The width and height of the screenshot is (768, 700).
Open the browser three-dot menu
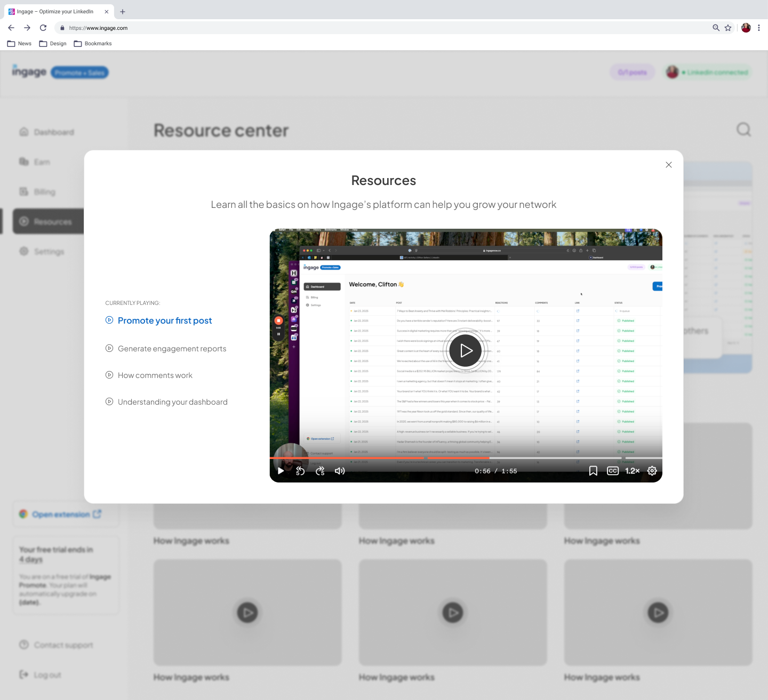[758, 28]
